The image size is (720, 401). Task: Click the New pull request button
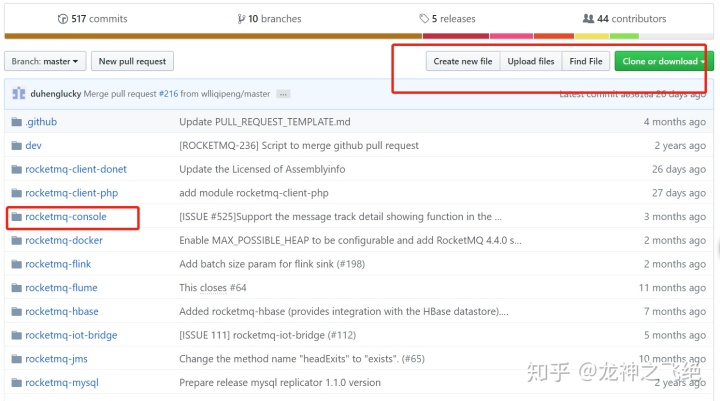[x=132, y=61]
